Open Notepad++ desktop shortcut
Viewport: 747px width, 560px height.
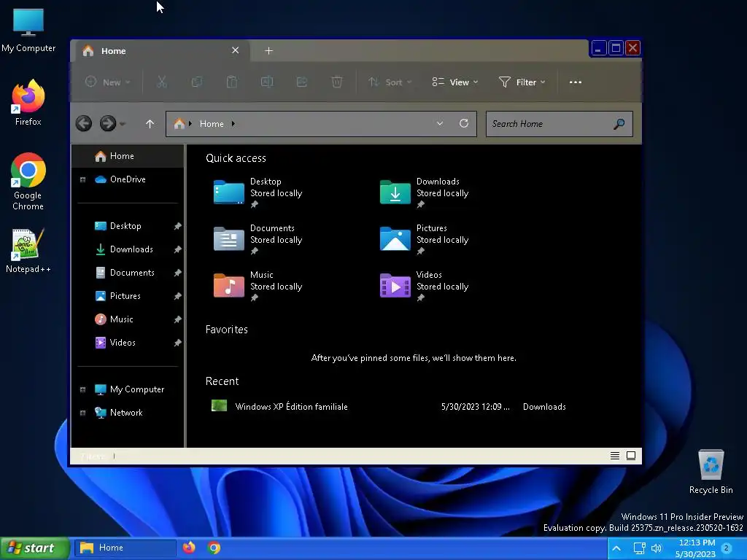click(28, 251)
